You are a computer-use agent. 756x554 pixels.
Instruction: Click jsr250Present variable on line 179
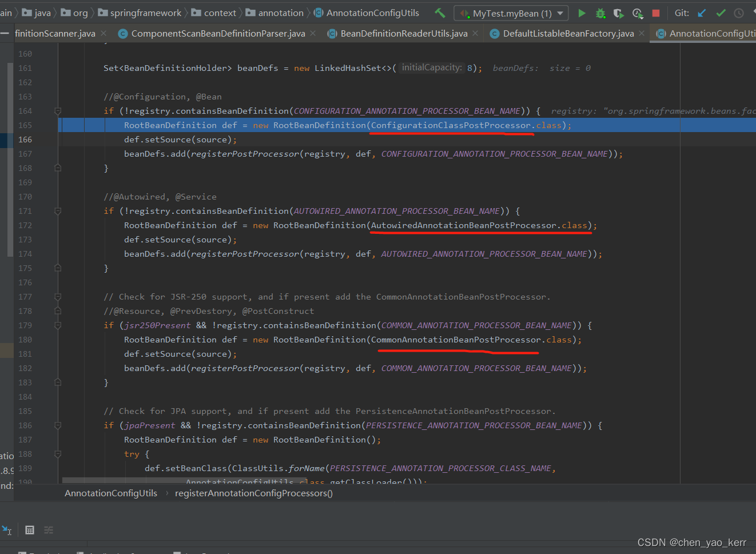(x=157, y=325)
